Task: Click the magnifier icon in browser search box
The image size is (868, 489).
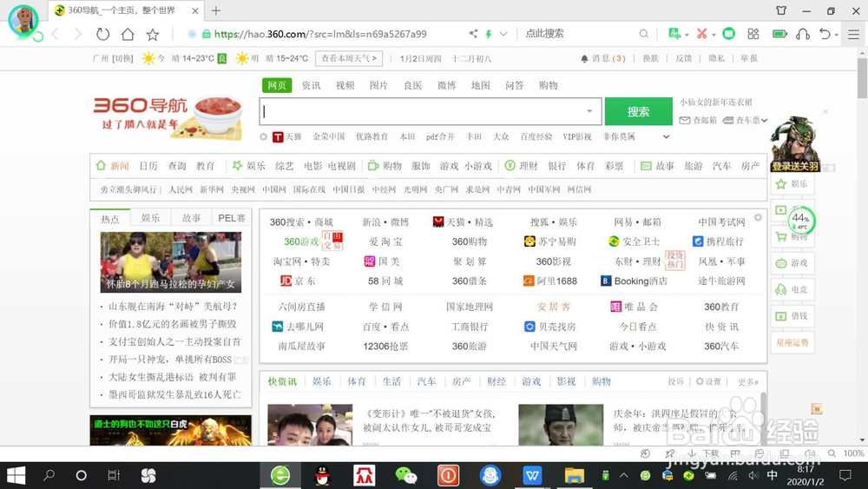Action: click(x=644, y=34)
